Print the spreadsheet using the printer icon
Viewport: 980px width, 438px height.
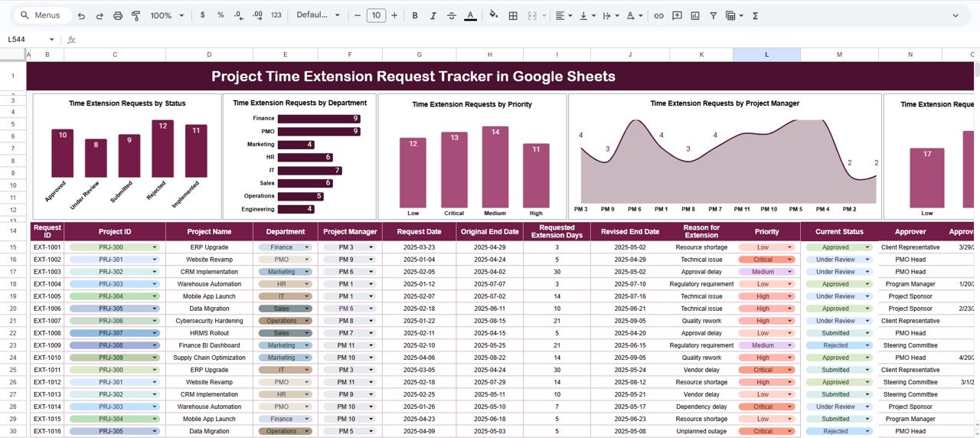[118, 15]
